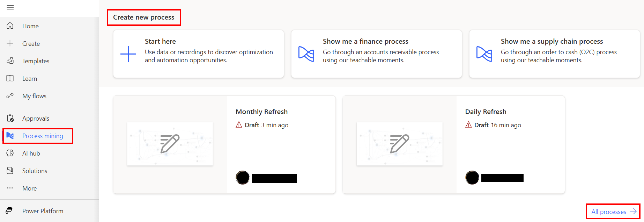Viewport: 644px width, 222px height.
Task: Open the More menu in the sidebar
Action: 29,188
